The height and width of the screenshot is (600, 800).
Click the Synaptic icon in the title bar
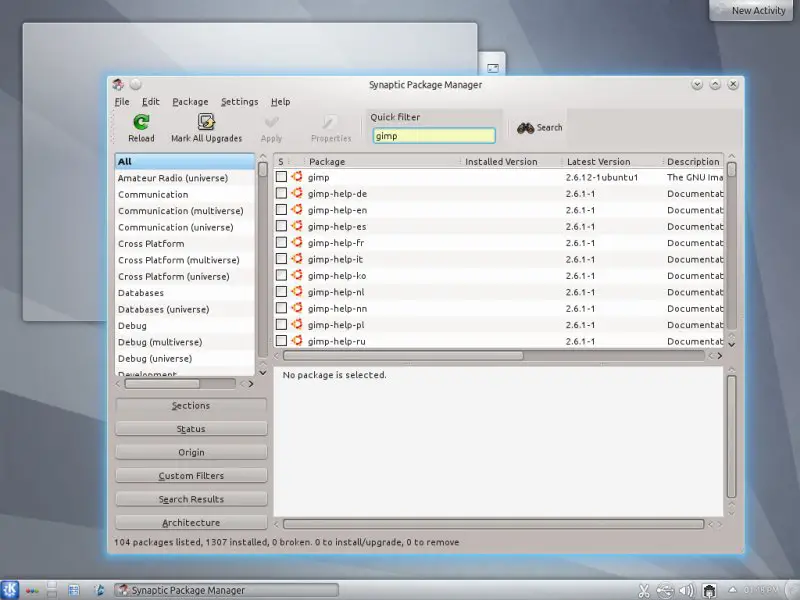tap(118, 84)
